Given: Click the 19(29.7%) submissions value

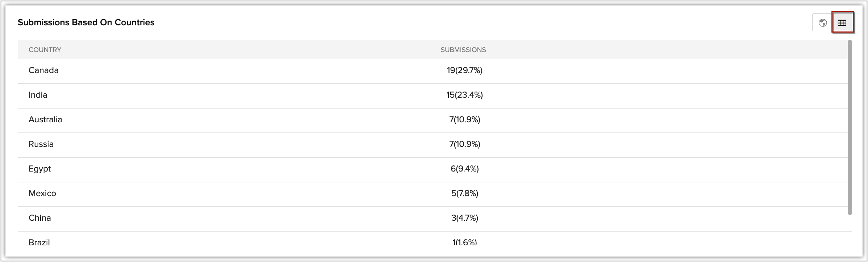Looking at the screenshot, I should pyautogui.click(x=464, y=70).
